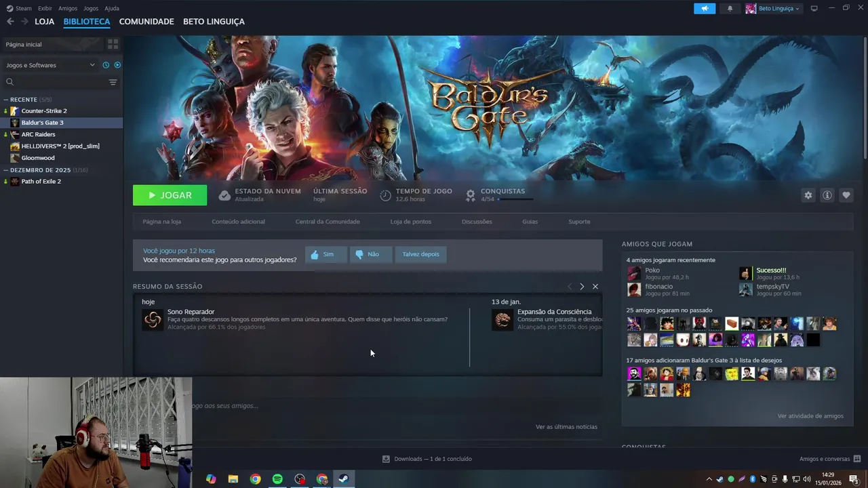Click Ver atividade de amigos link
868x488 pixels.
[x=810, y=416]
